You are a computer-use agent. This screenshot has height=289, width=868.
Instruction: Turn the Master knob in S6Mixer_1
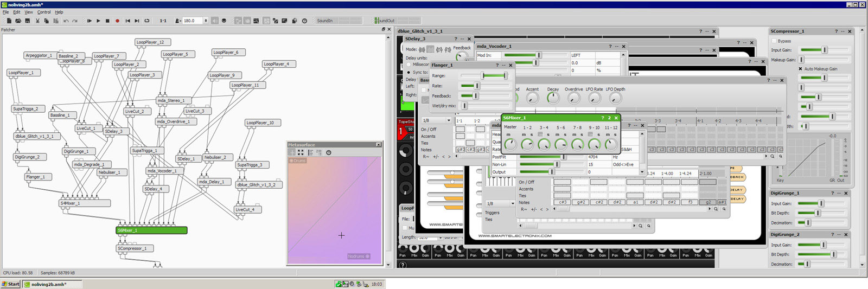tap(510, 145)
